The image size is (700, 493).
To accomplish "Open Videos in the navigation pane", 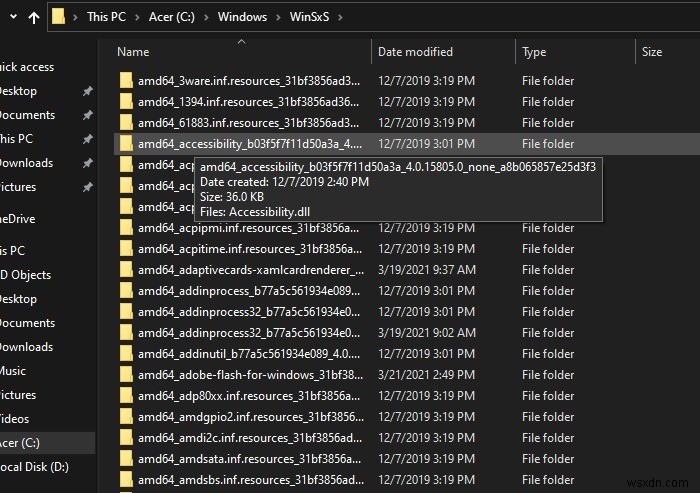I will (x=14, y=419).
